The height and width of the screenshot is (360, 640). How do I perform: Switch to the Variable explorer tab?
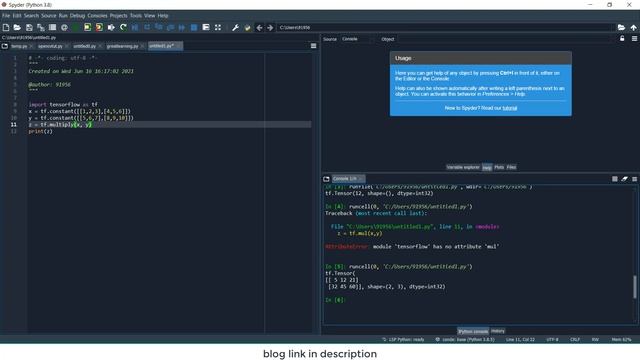pyautogui.click(x=463, y=167)
